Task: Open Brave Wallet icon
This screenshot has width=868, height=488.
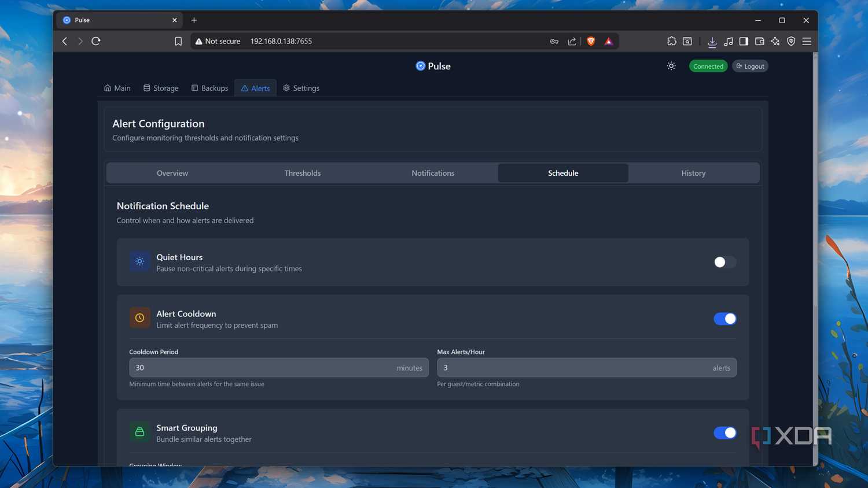Action: click(x=760, y=41)
